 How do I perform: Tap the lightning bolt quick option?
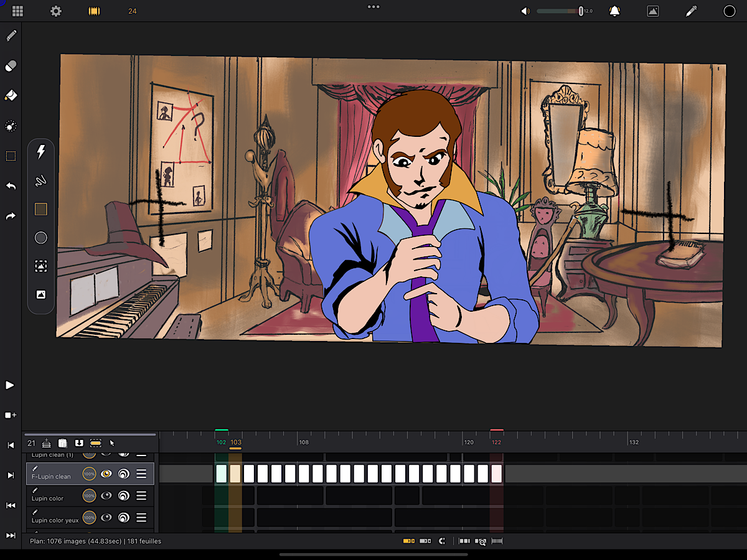[x=41, y=151]
